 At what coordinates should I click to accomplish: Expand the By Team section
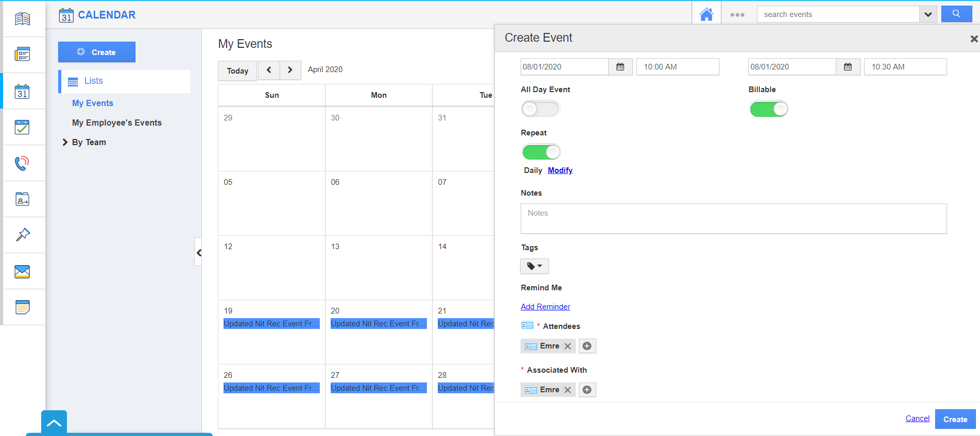(65, 142)
